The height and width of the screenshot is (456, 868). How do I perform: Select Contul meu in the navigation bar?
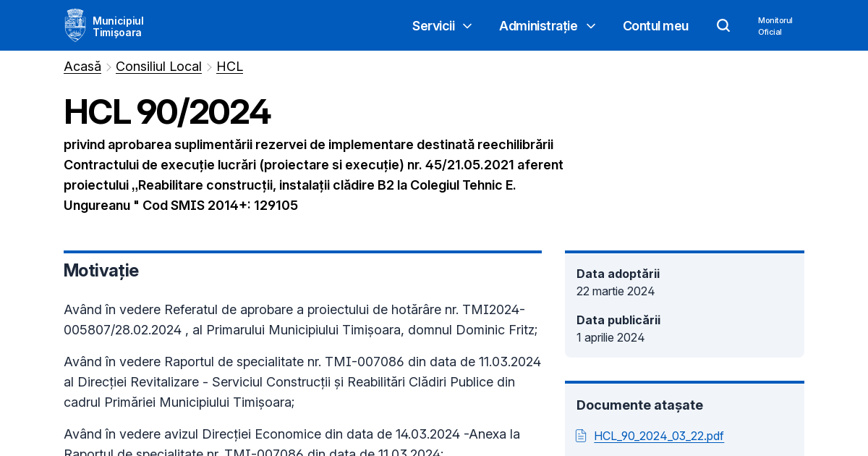655,26
